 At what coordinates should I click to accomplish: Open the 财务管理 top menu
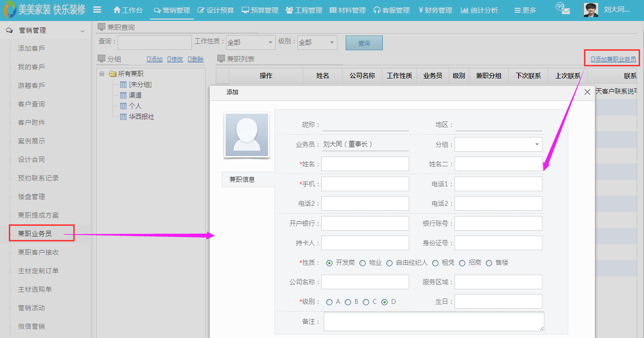[435, 10]
